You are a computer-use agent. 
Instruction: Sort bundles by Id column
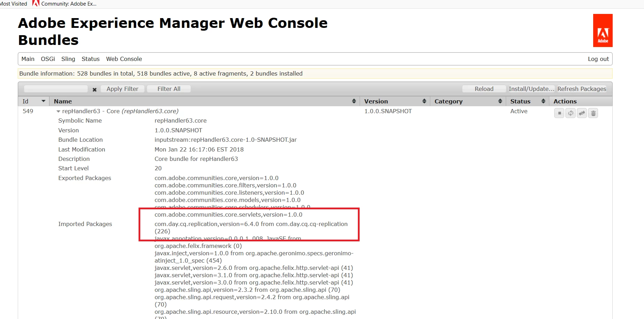pos(33,101)
